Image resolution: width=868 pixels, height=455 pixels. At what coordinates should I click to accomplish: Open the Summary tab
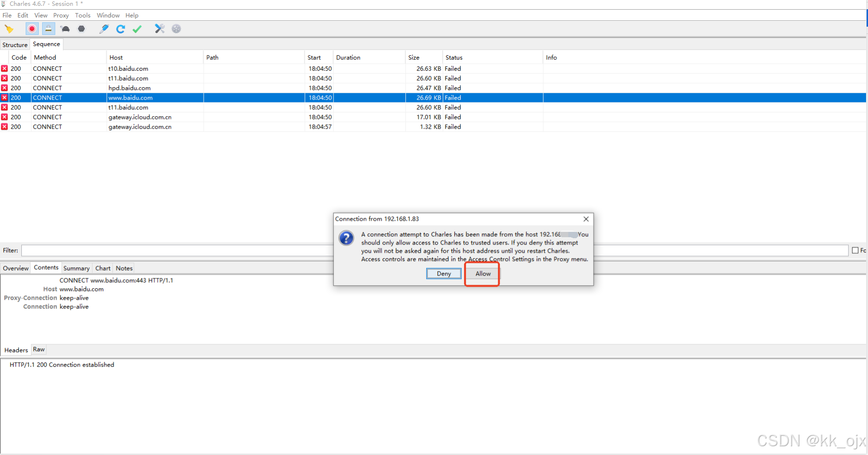(x=77, y=268)
